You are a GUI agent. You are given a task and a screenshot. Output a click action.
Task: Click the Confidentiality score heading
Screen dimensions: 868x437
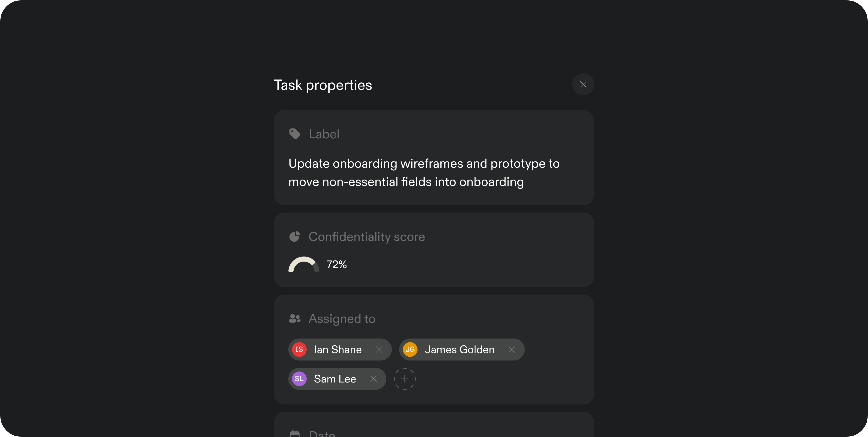[x=367, y=237]
